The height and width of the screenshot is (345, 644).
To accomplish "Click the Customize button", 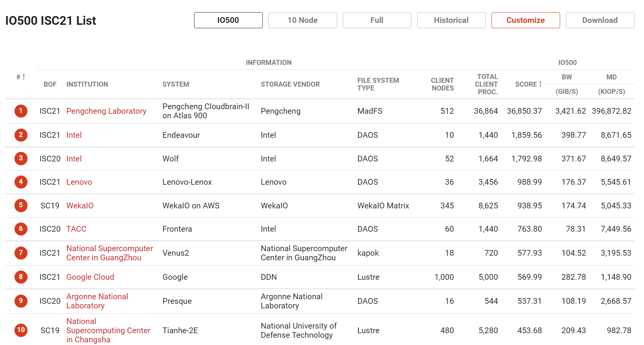I will point(525,20).
